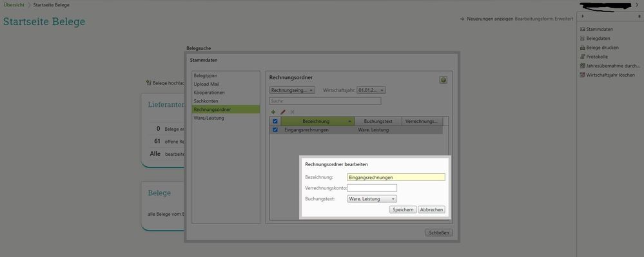The height and width of the screenshot is (257, 644).
Task: Toggle the select-all checkbox in table header
Action: (275, 122)
